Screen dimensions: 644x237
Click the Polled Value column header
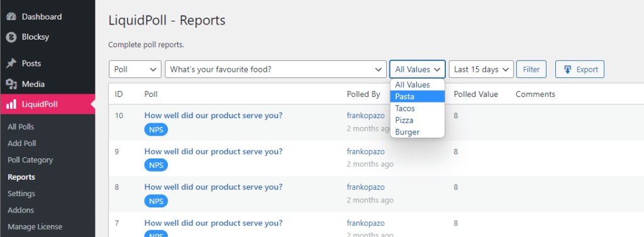pos(476,94)
